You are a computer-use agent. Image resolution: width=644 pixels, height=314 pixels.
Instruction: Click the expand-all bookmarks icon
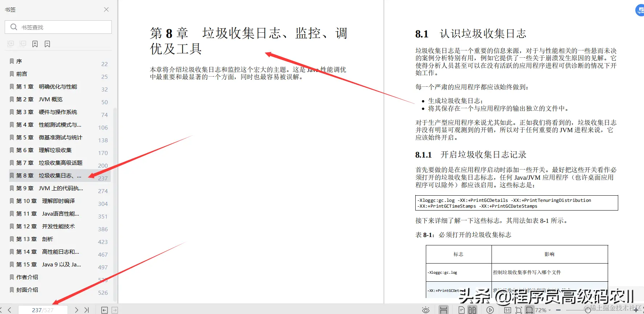tap(11, 44)
